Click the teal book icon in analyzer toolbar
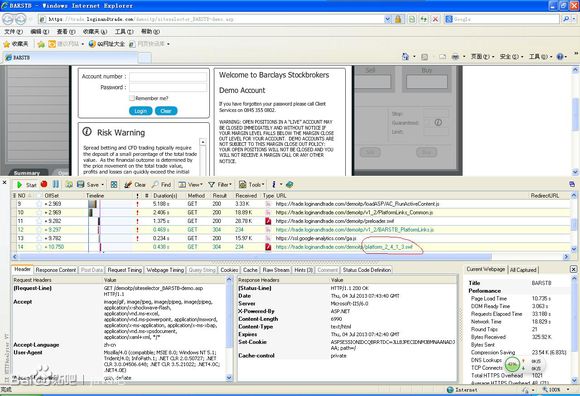The height and width of the screenshot is (396, 580). pos(290,184)
